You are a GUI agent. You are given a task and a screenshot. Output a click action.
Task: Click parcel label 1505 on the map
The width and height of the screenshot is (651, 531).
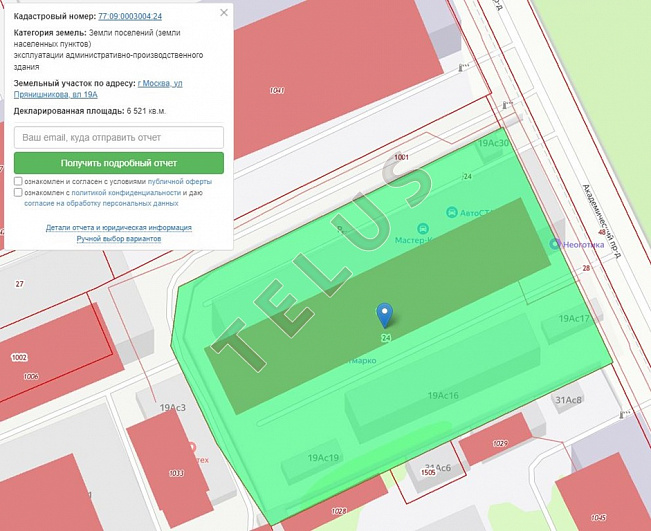428,472
